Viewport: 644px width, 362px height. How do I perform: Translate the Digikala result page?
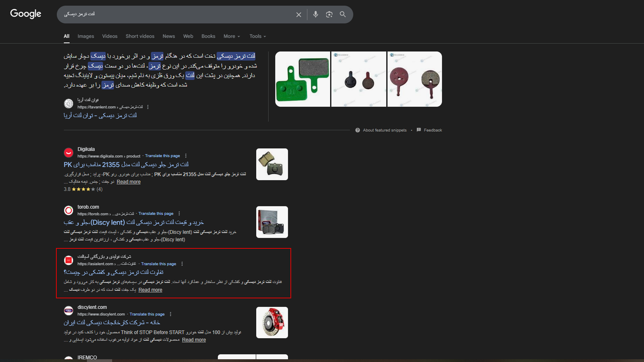pyautogui.click(x=162, y=156)
